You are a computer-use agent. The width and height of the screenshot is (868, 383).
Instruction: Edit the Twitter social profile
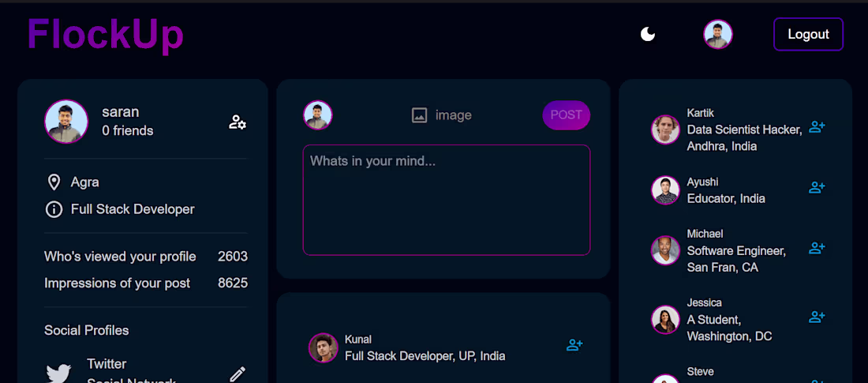(238, 374)
